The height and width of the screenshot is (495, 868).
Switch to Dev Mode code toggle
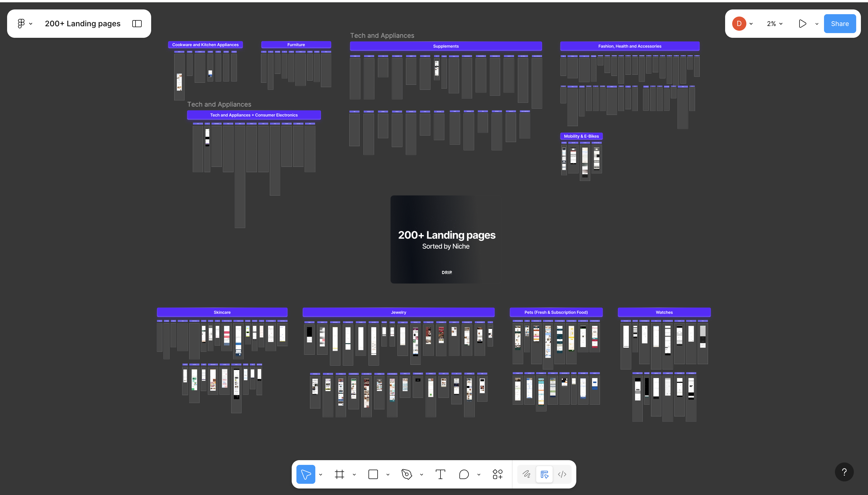(x=562, y=474)
